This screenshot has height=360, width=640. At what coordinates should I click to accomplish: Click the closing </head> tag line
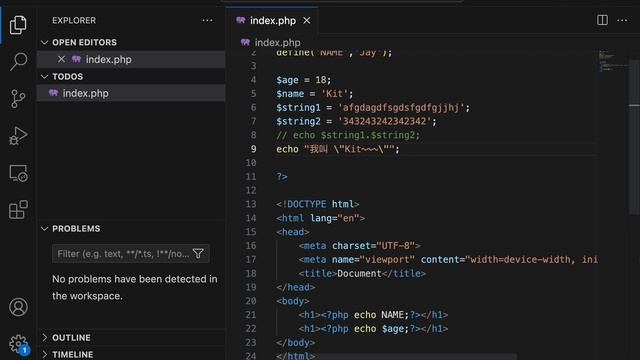[296, 287]
